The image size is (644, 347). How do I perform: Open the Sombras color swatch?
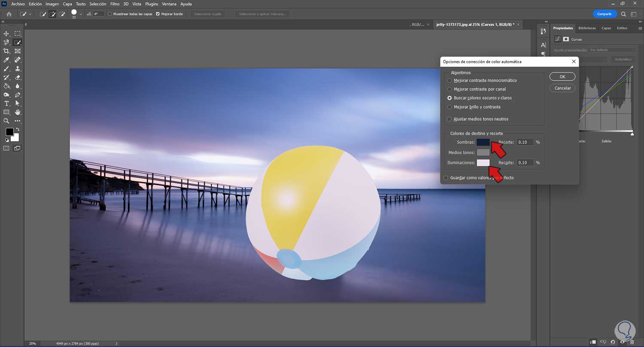[483, 142]
